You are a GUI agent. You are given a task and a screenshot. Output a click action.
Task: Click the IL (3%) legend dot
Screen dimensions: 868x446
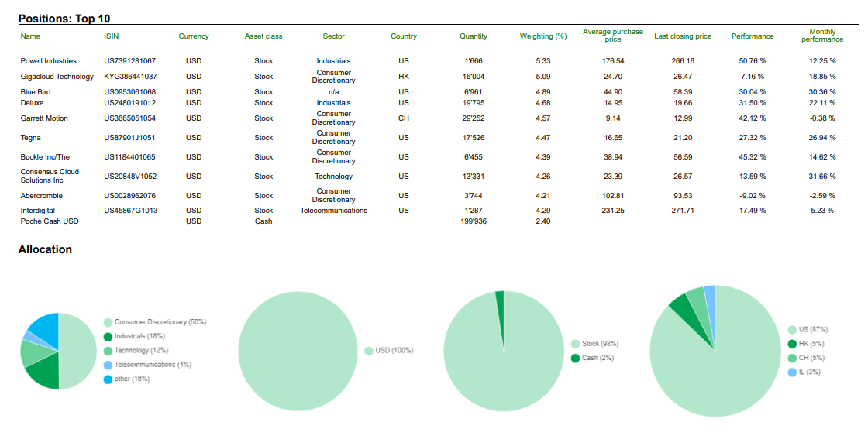(x=792, y=372)
